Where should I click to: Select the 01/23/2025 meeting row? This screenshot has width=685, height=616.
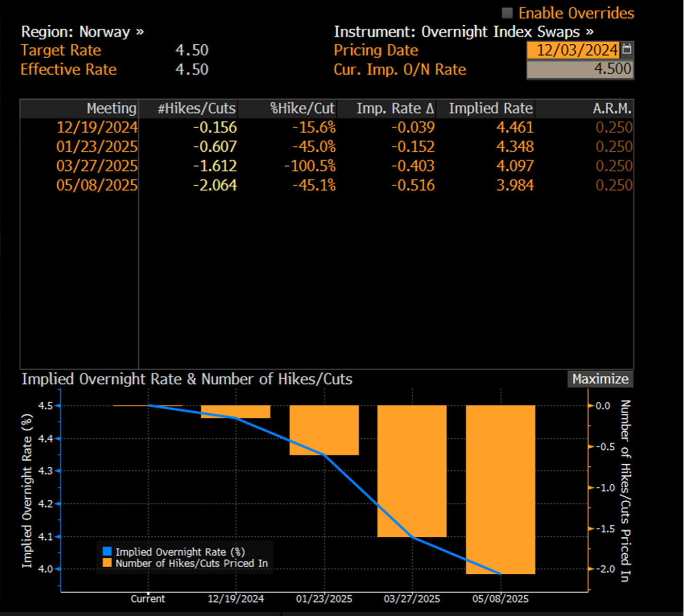pyautogui.click(x=327, y=147)
